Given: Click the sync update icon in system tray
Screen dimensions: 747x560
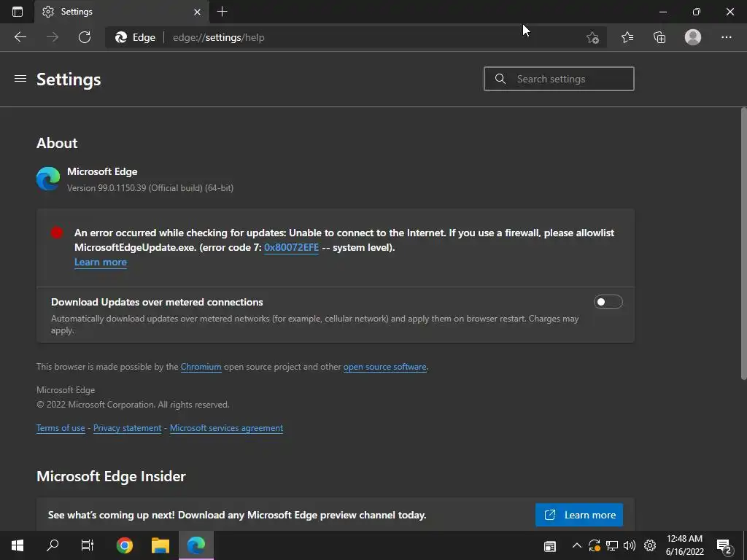Looking at the screenshot, I should click(x=594, y=545).
